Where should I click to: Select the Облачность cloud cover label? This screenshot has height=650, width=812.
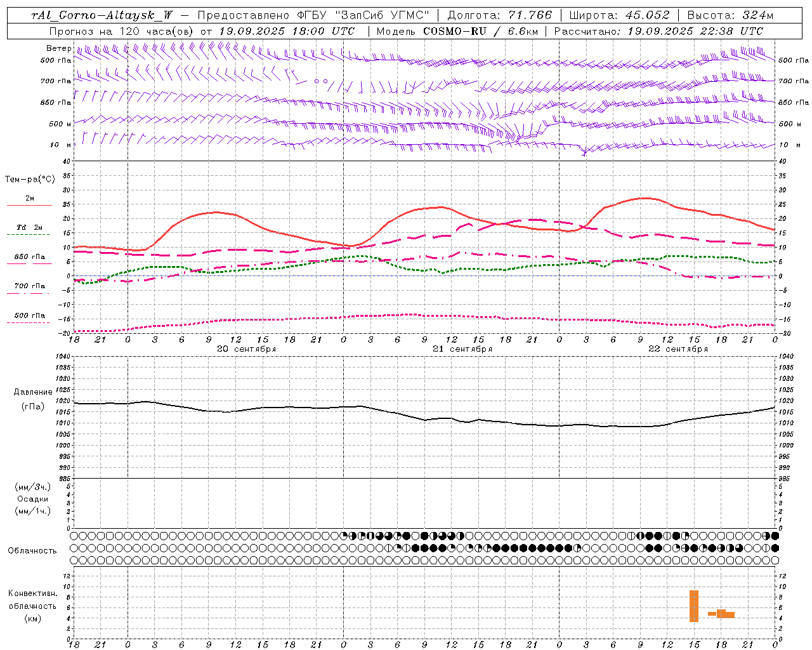(x=32, y=551)
